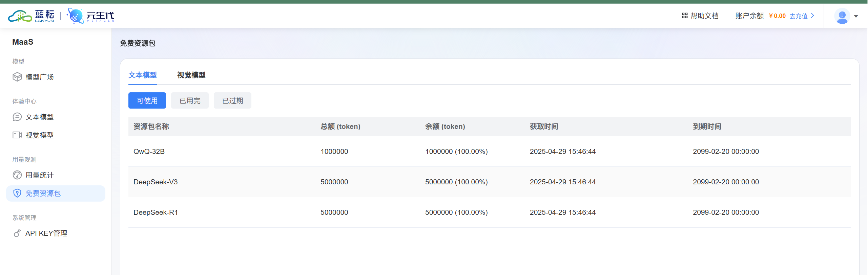Screen dimensions: 868x275
Task: Click DeepSeek-R1 remaining balance 5000000 (100.00%)
Action: pos(456,212)
